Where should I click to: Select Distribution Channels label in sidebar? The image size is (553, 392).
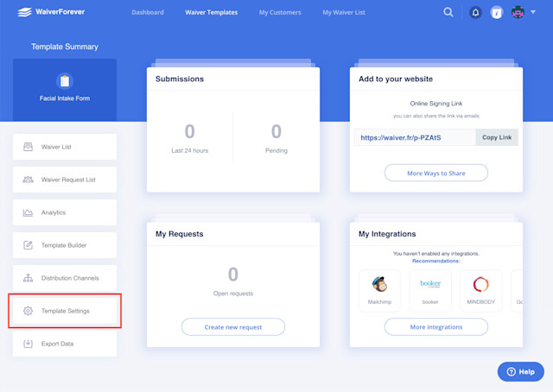point(70,278)
